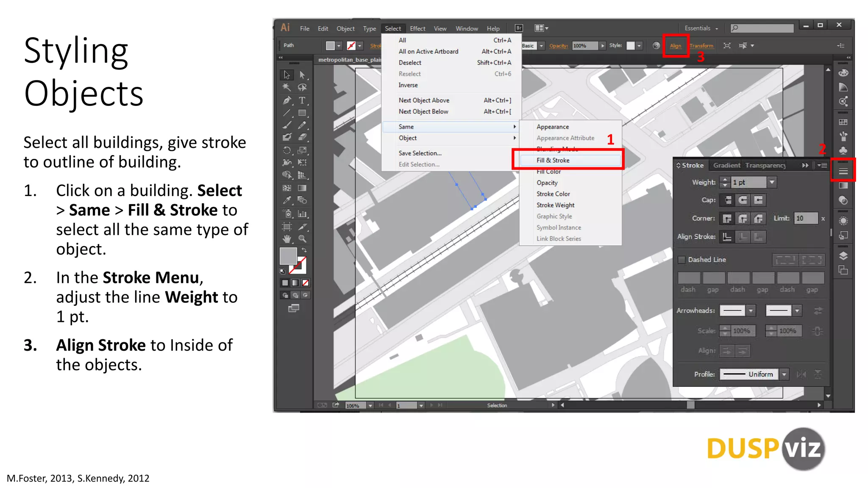
Task: Click the Align link in control bar
Action: [x=675, y=46]
